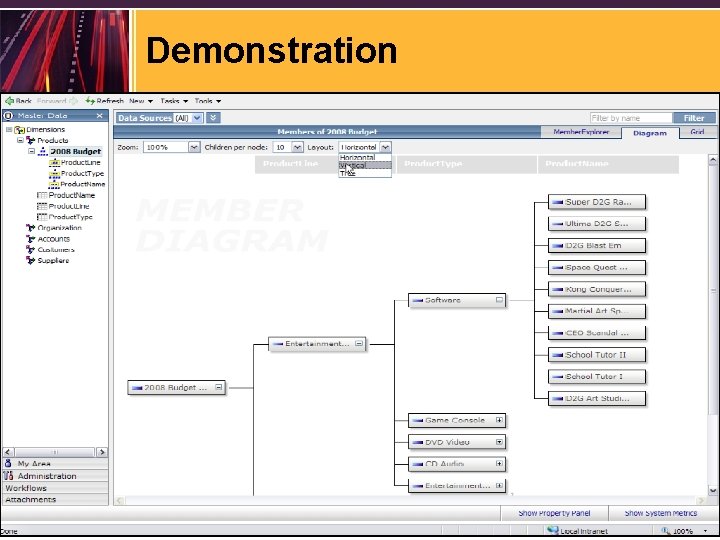Open the Attachments section
This screenshot has height=540, width=720.
pyautogui.click(x=55, y=500)
